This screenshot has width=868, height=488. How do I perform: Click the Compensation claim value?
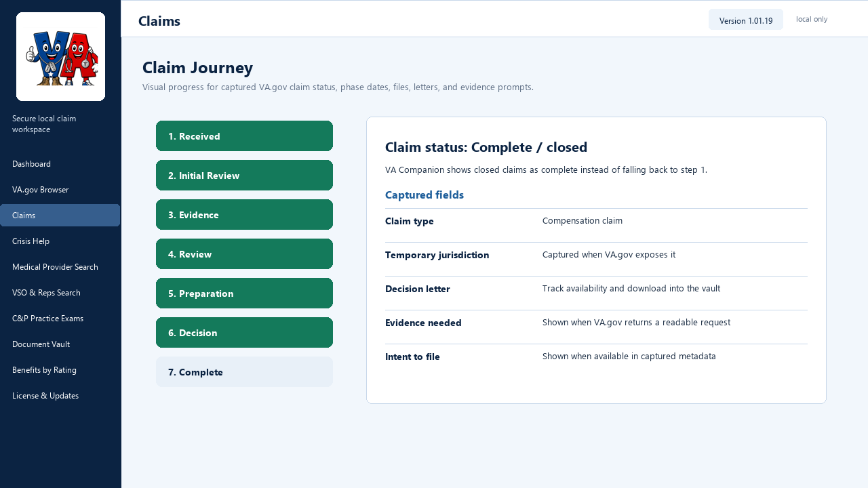[583, 221]
